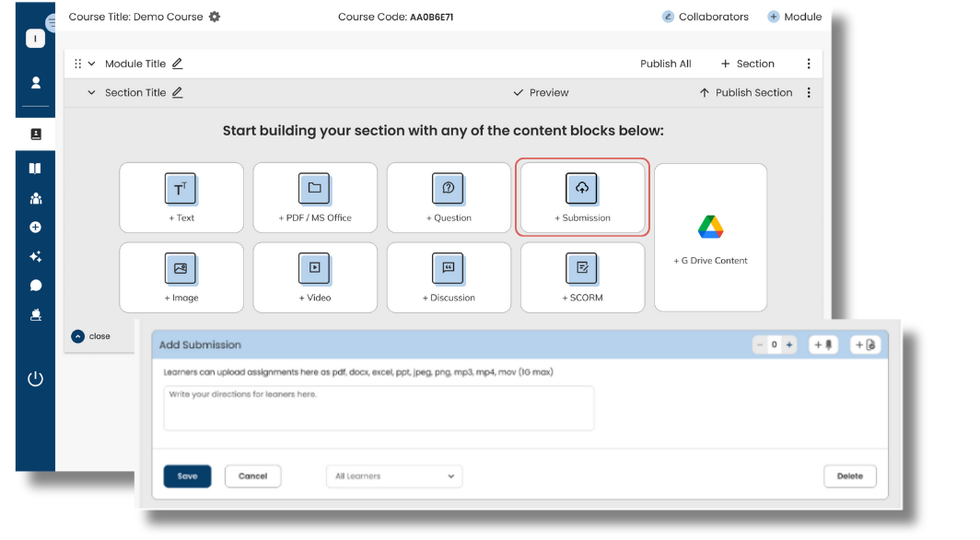Open course settings gear next to Demo Course

(x=215, y=17)
